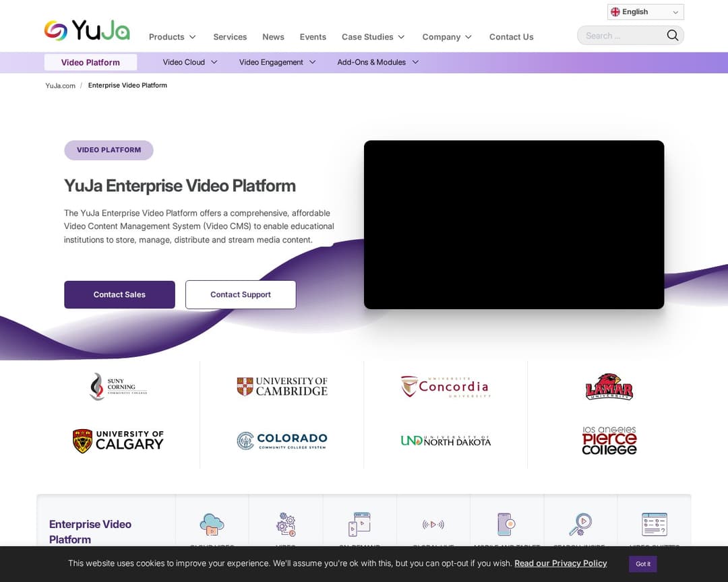Expand the Case Studies menu

click(x=373, y=36)
